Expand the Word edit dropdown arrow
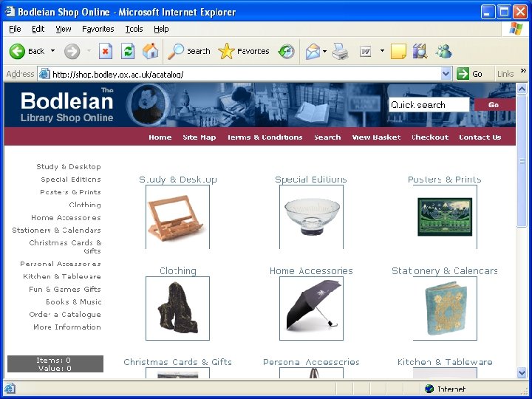 [x=383, y=51]
